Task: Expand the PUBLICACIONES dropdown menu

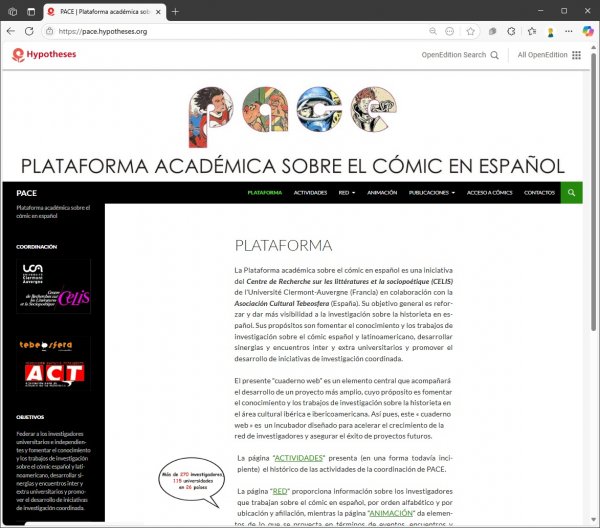Action: pyautogui.click(x=432, y=192)
